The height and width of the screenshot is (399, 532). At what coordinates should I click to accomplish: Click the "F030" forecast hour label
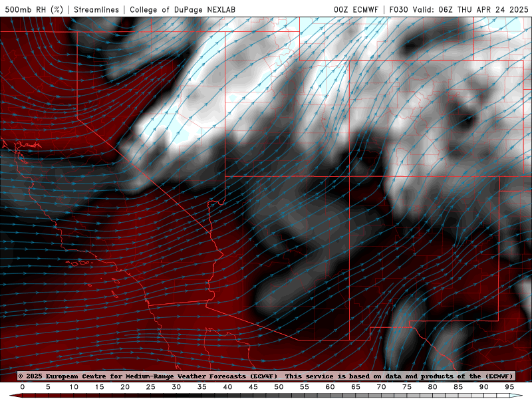pyautogui.click(x=398, y=9)
